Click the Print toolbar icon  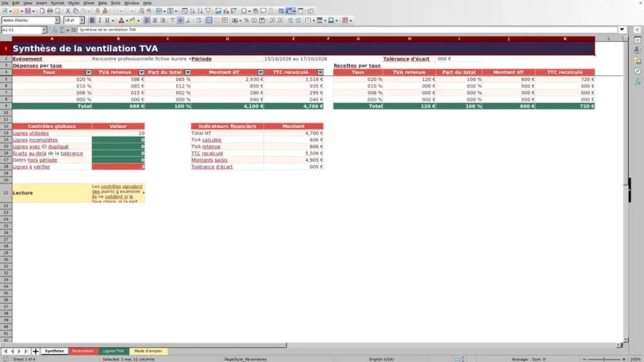(x=50, y=11)
